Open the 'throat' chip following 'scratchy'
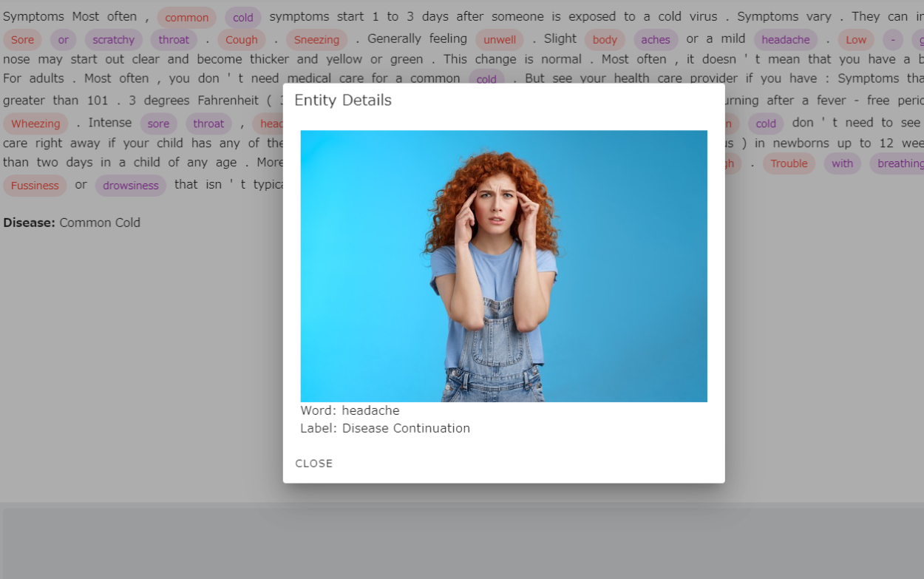 tap(174, 40)
